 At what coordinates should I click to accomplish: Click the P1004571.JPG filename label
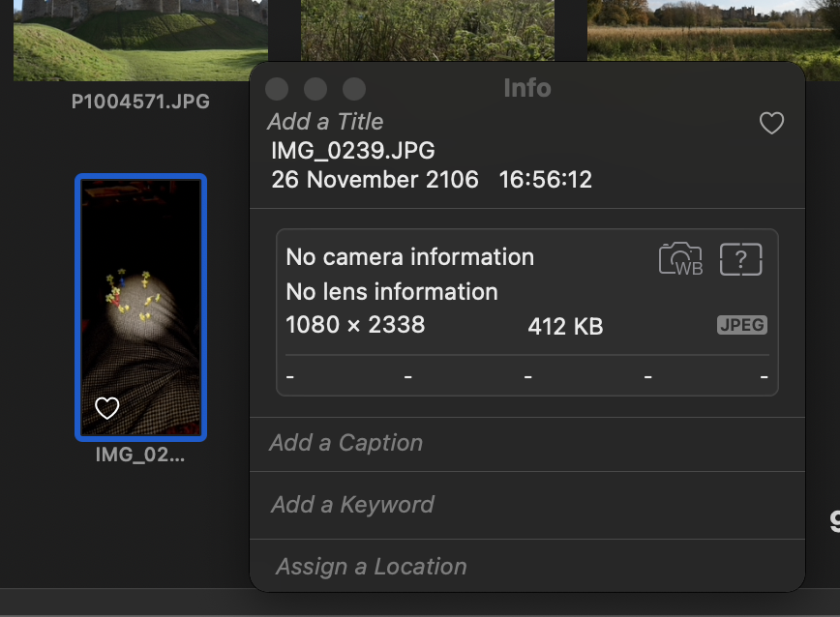coord(140,102)
